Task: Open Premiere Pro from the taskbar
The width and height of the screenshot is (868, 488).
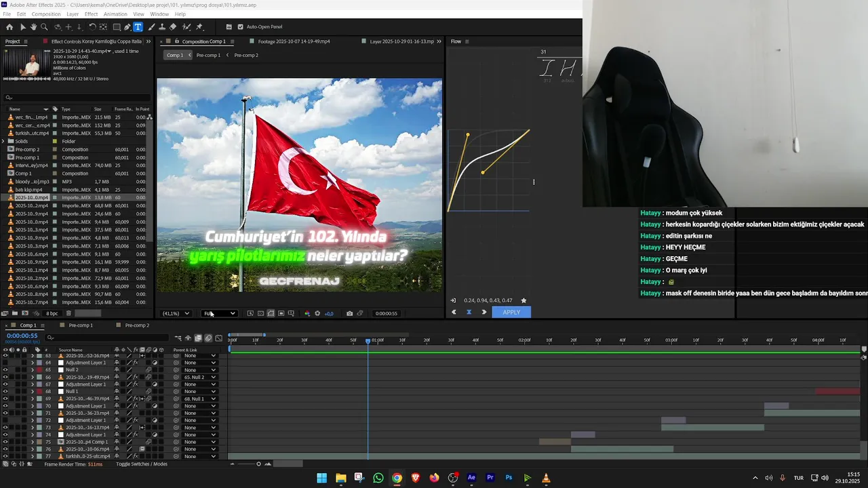Action: point(490,478)
